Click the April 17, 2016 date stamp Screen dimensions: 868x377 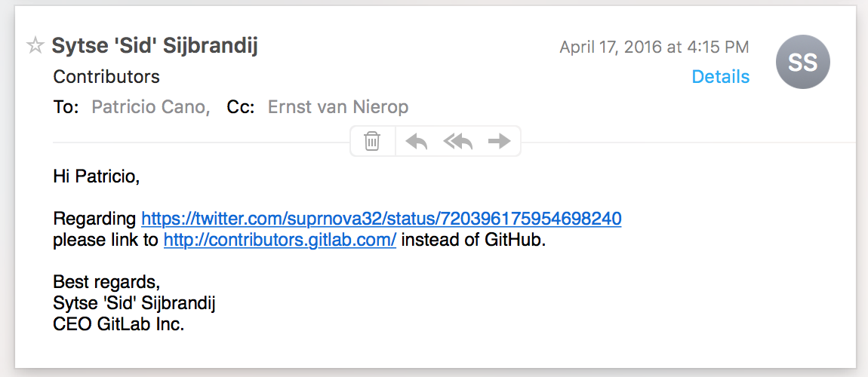coord(654,48)
